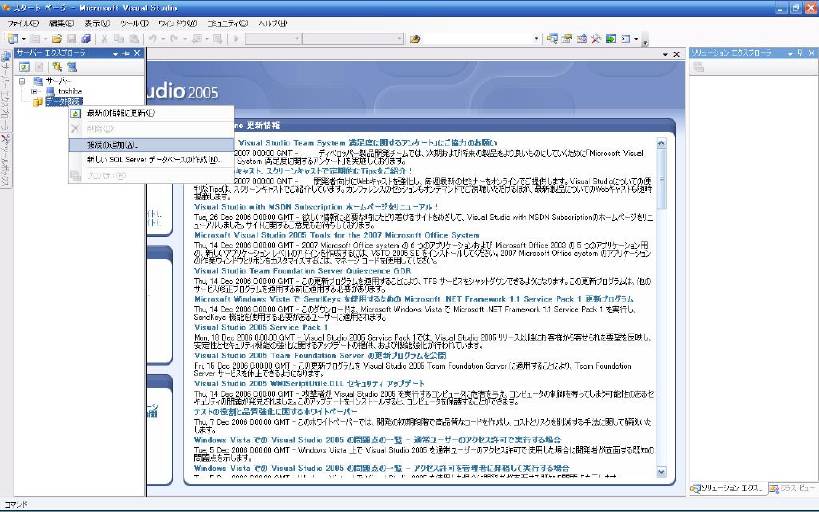Open the Toolbox toolbar icon
The height and width of the screenshot is (512, 819).
click(x=595, y=39)
